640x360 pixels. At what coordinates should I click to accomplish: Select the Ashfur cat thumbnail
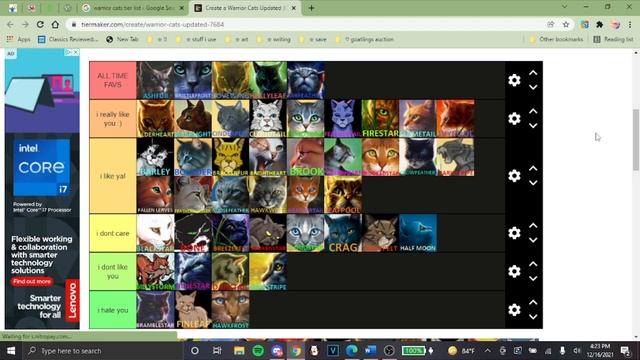tap(155, 80)
